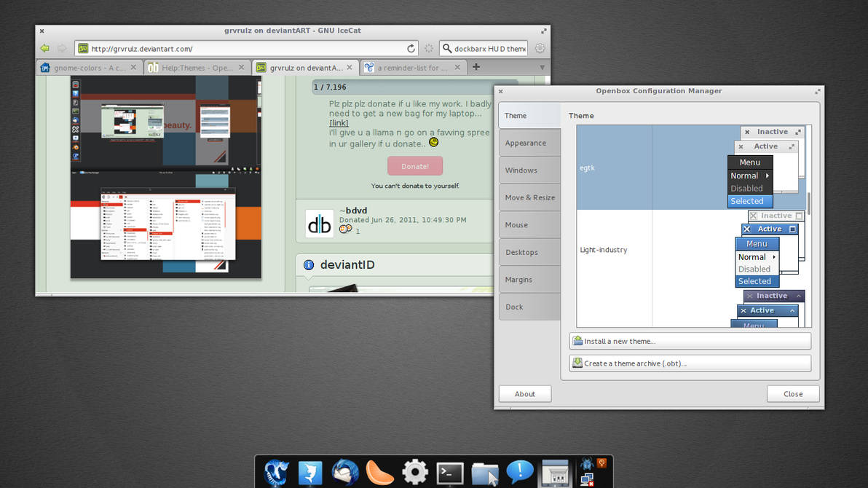This screenshot has height=488, width=868.
Task: Open the messaging app from the dock
Action: coord(519,472)
